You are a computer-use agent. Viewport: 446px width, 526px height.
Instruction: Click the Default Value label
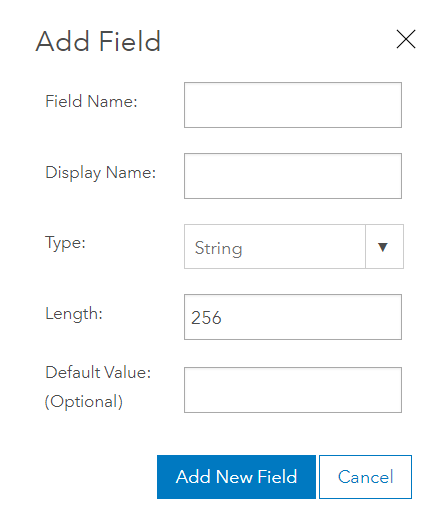coord(98,372)
